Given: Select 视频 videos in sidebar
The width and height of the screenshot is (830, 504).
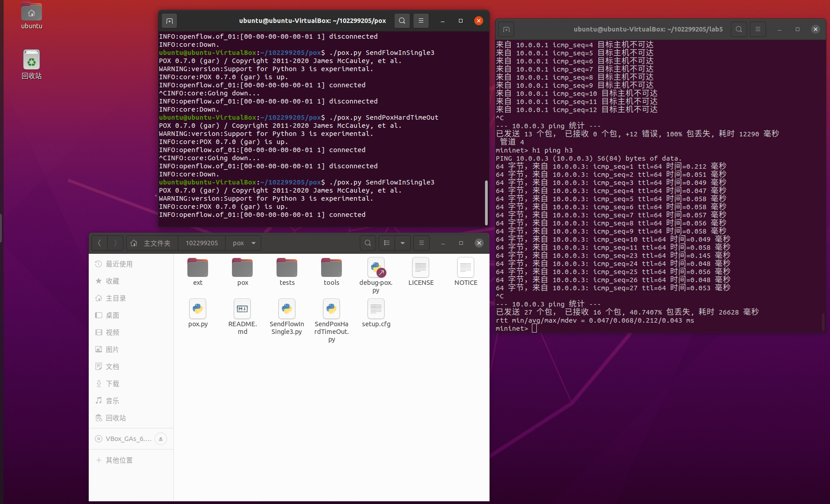Looking at the screenshot, I should pyautogui.click(x=131, y=333).
